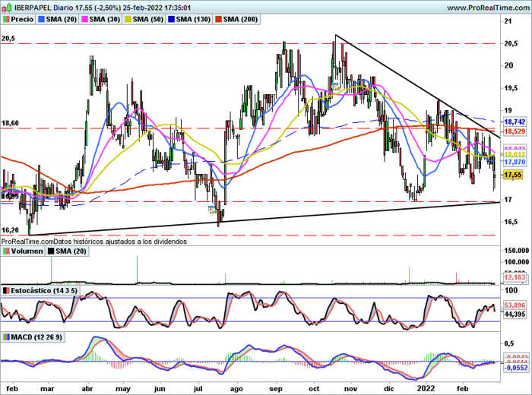
Task: Select the Volumen legend item
Action: point(23,251)
